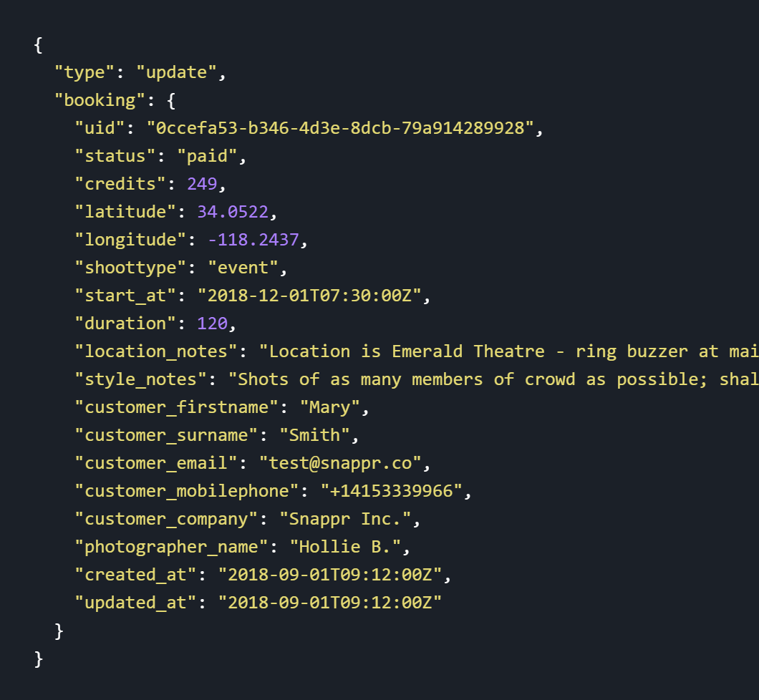
Task: Click the company value "Snappr Inc."
Action: pos(345,519)
